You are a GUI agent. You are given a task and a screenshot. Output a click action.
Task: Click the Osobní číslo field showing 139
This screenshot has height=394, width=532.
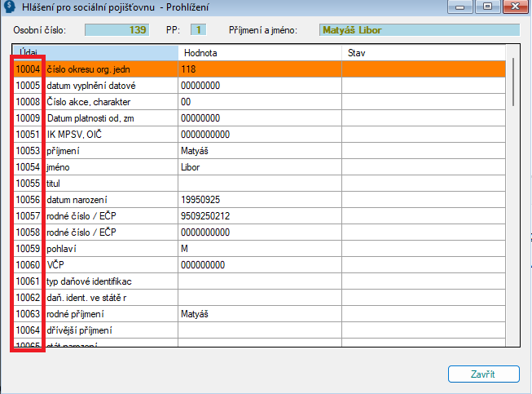coord(117,30)
